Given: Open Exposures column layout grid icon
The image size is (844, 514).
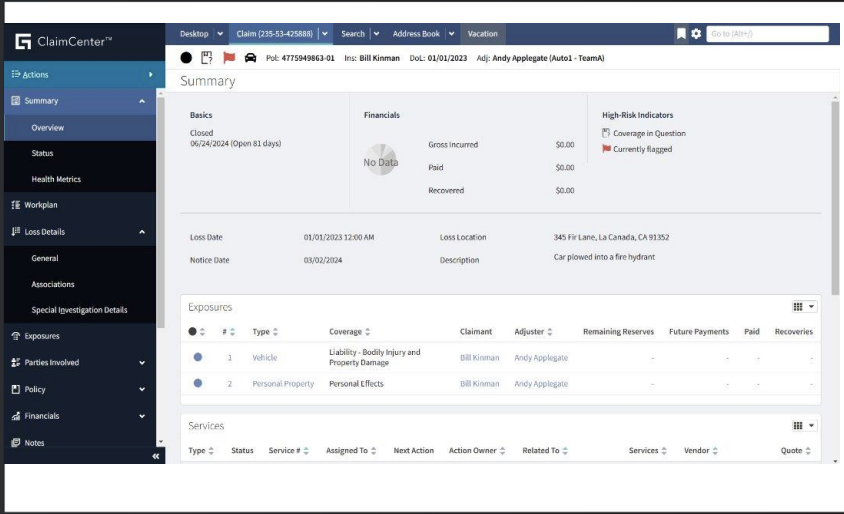Looking at the screenshot, I should 804,307.
